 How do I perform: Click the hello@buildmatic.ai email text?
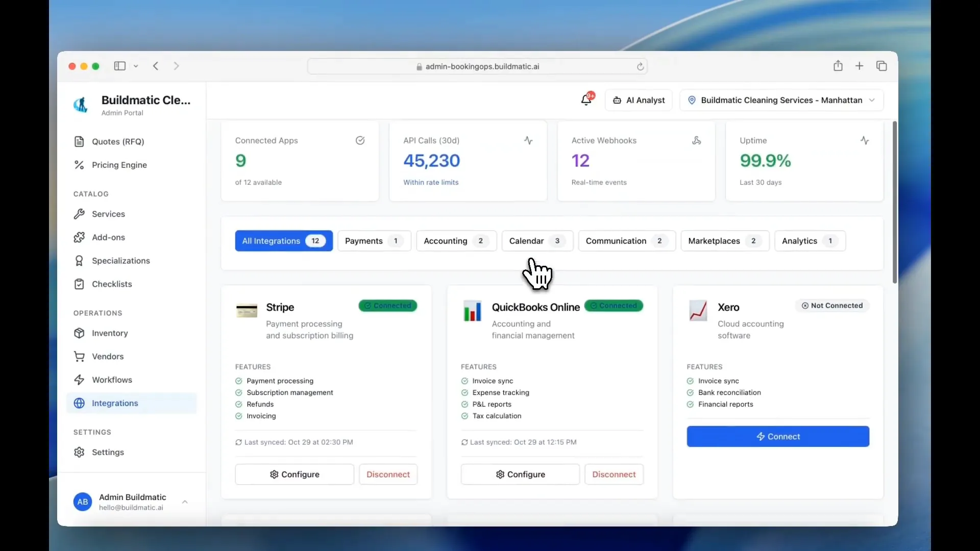[x=131, y=508]
